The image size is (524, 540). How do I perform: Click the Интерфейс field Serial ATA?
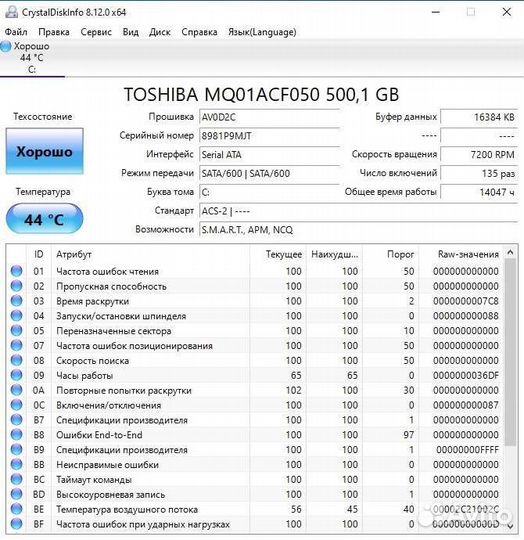click(x=269, y=155)
